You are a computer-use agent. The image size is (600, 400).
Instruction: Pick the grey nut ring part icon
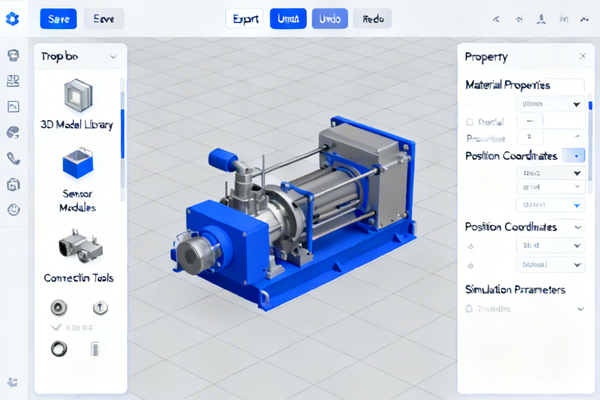[x=59, y=307]
